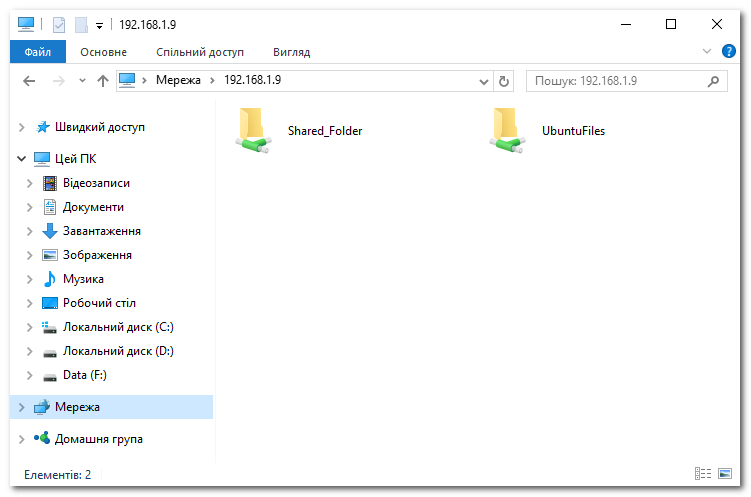Open dropdown arrow after Мережа breadcrumb
Viewport: 751px width, 497px height.
212,80
